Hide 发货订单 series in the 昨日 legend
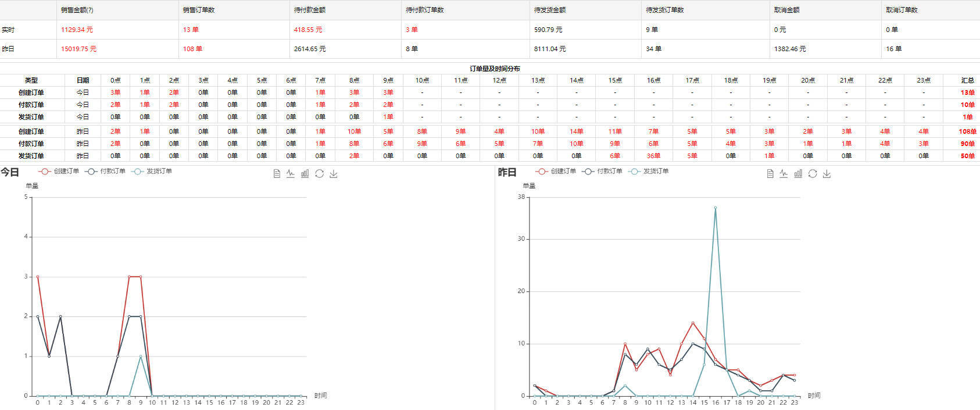The width and height of the screenshot is (980, 410). coord(649,172)
